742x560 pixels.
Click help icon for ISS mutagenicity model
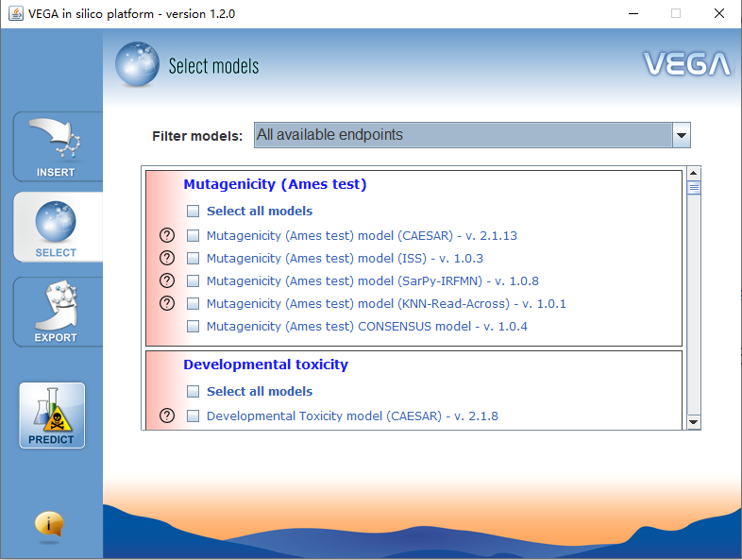tap(168, 259)
